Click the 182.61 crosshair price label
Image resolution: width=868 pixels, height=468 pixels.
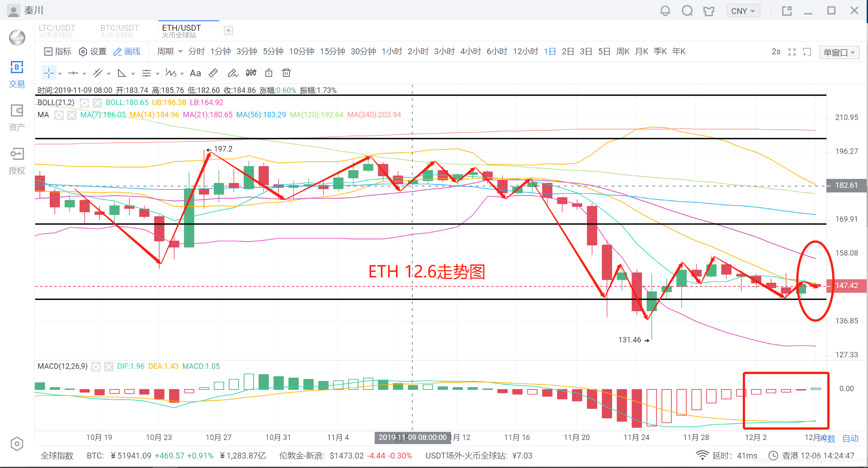click(846, 186)
